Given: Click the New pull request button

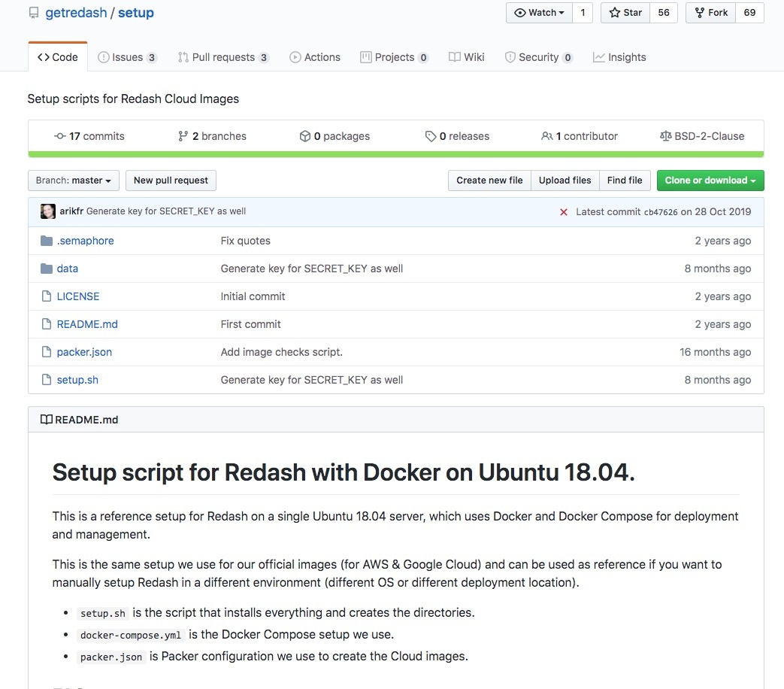Looking at the screenshot, I should tap(171, 181).
